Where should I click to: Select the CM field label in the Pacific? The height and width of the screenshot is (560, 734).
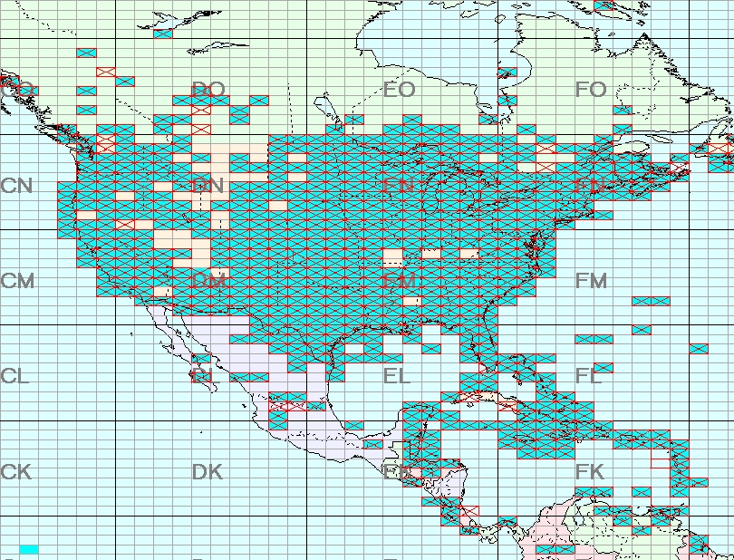(x=17, y=282)
